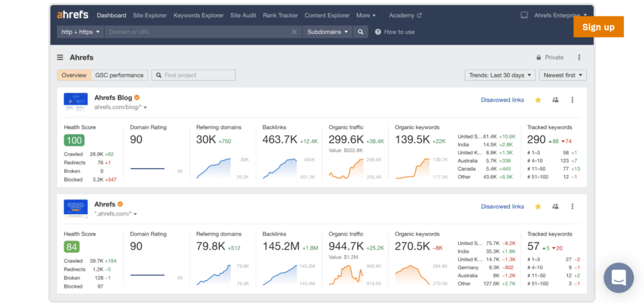Click the 290 Tracked keywords value
This screenshot has height=303, width=644.
(x=536, y=140)
